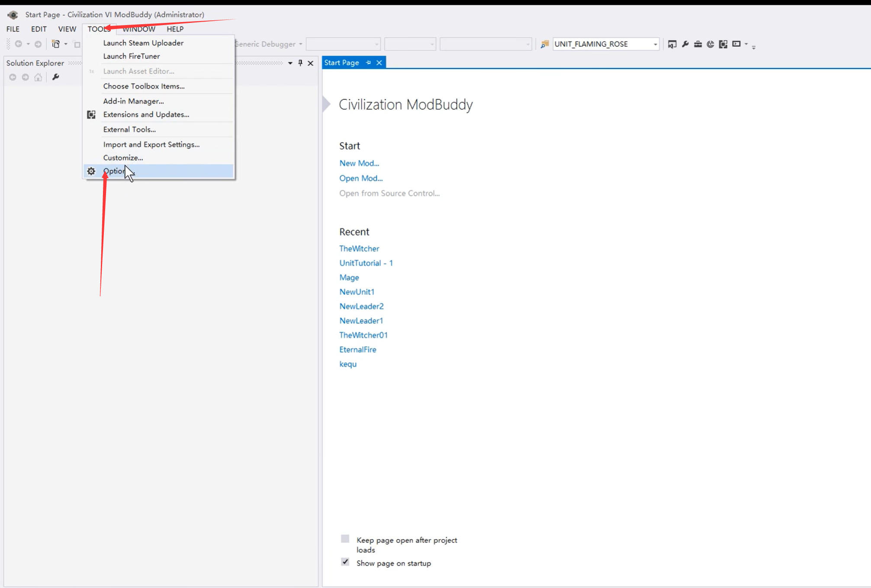Click Solution Explorer Forward arrow icon

[x=26, y=77]
